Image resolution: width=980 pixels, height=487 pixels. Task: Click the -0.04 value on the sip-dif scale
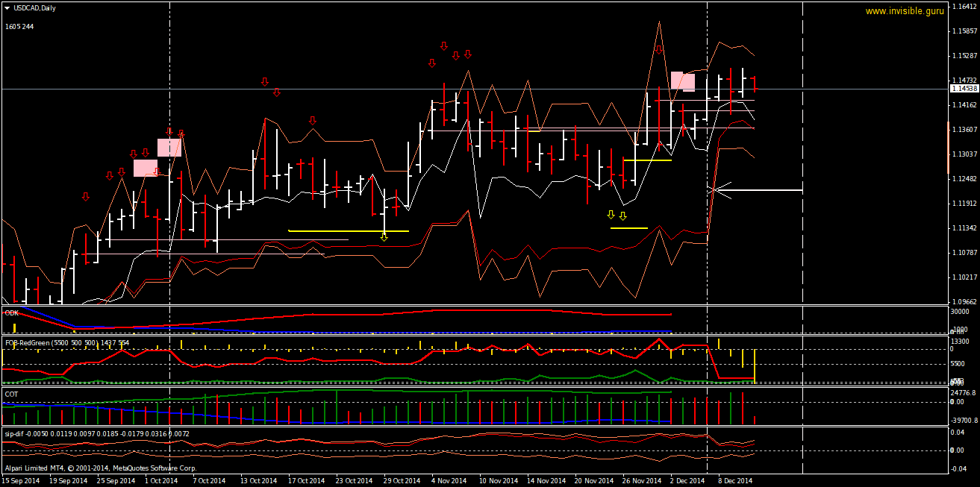(960, 468)
